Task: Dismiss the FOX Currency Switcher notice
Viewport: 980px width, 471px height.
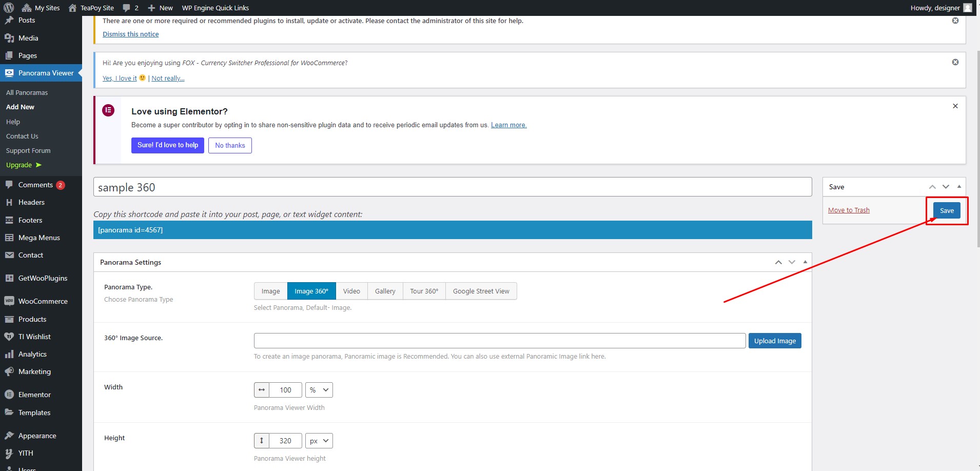Action: point(955,62)
